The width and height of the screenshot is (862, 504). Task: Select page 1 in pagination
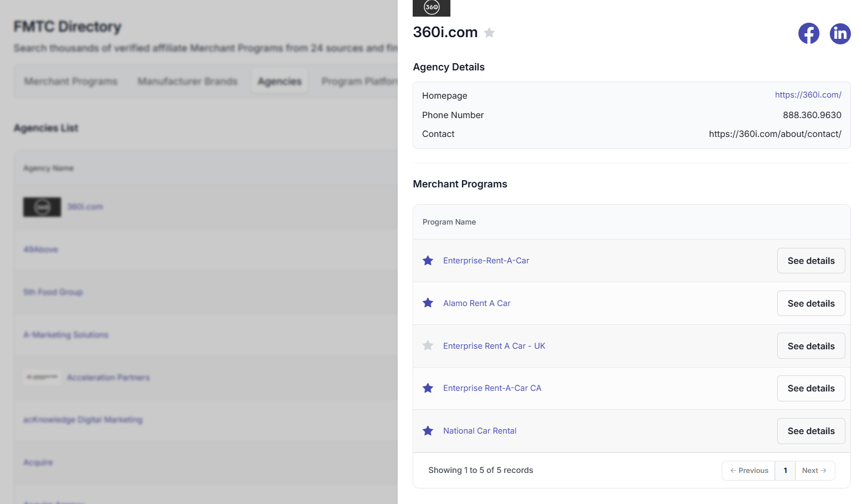coord(785,471)
